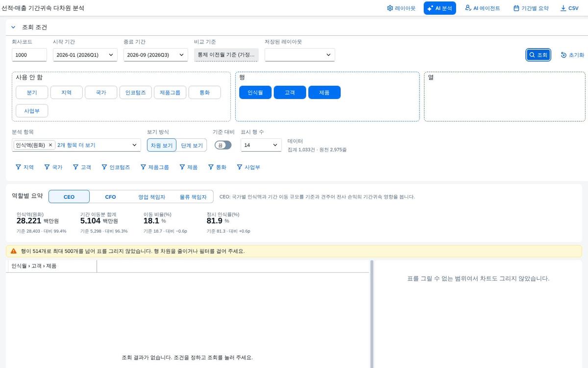Click the 인식액(원화) 28.221 metric
The height and width of the screenshot is (368, 588).
[41, 223]
